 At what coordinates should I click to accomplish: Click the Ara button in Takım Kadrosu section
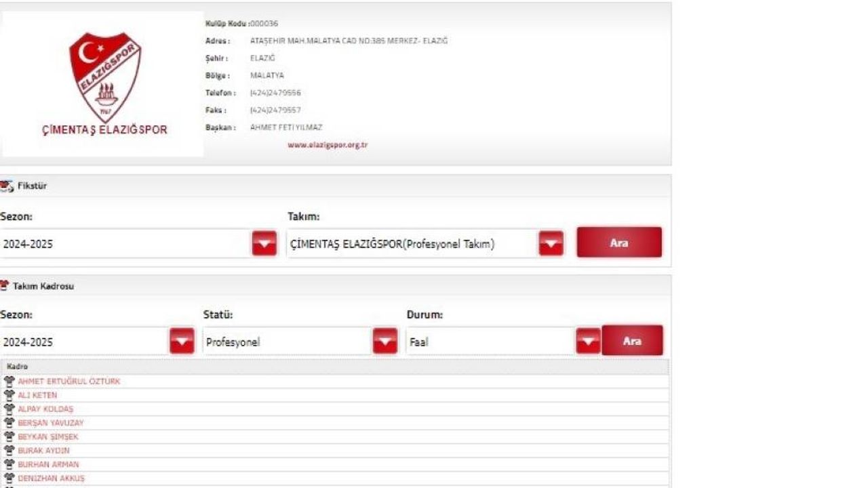point(632,341)
